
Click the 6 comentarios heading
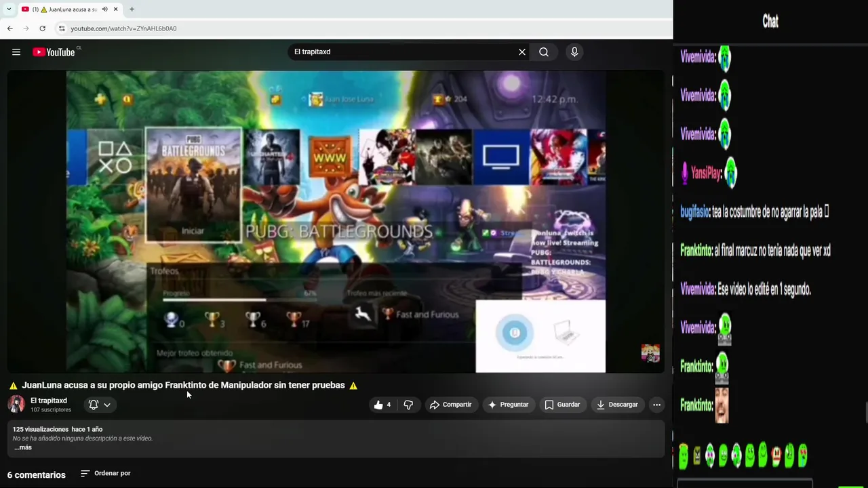[x=37, y=475]
